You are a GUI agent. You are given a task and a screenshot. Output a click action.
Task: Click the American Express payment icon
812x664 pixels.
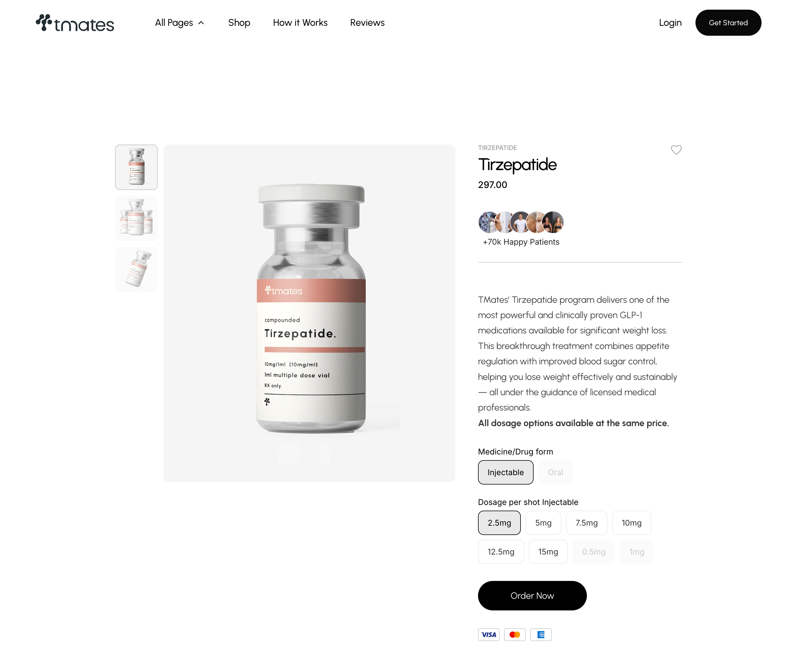click(540, 635)
